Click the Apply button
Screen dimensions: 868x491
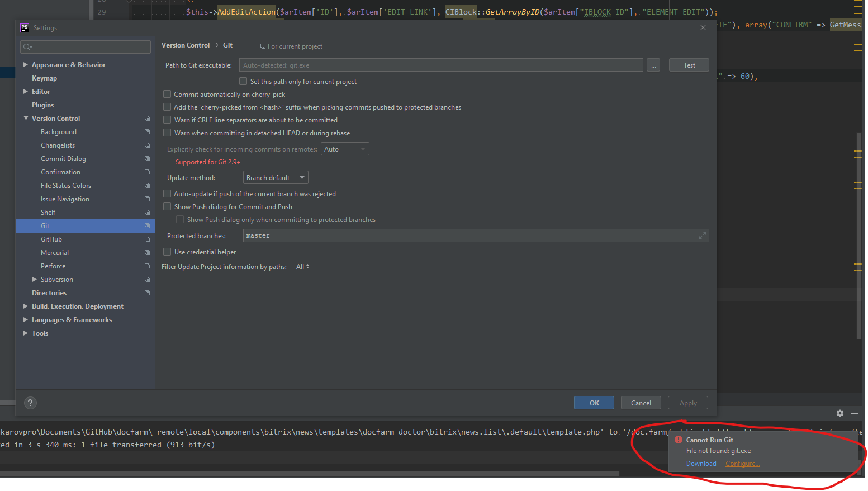pyautogui.click(x=688, y=403)
